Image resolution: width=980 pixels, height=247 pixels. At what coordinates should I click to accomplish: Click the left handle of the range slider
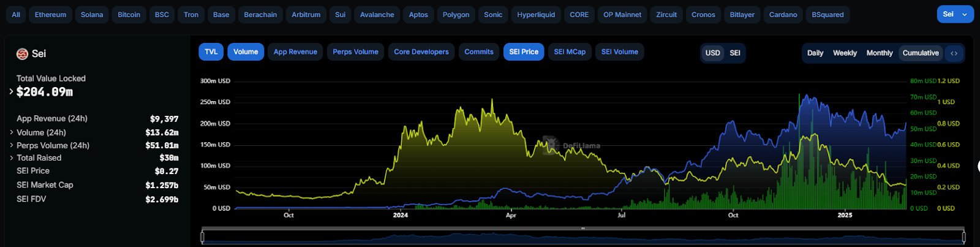pyautogui.click(x=202, y=237)
